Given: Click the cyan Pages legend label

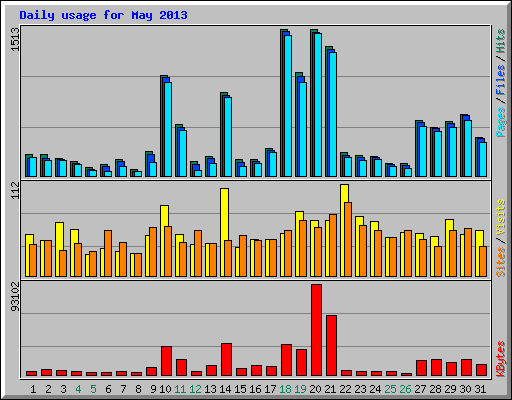Looking at the screenshot, I should pyautogui.click(x=500, y=122).
